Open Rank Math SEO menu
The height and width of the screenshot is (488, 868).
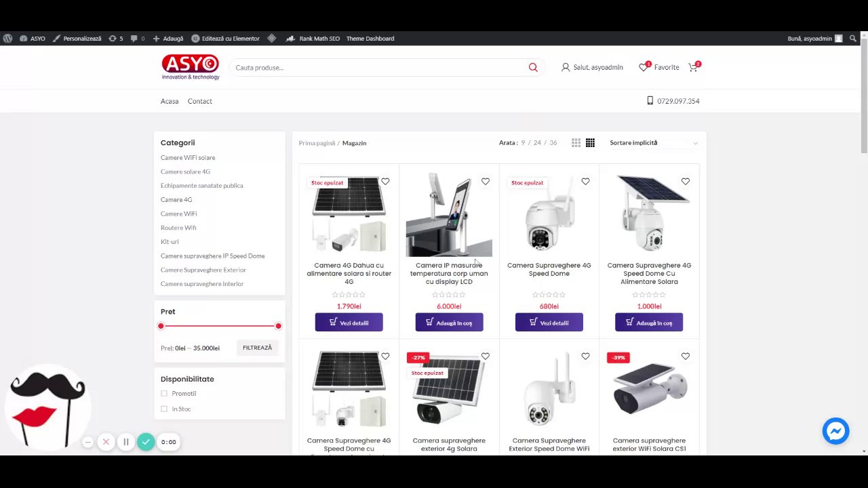pyautogui.click(x=313, y=39)
